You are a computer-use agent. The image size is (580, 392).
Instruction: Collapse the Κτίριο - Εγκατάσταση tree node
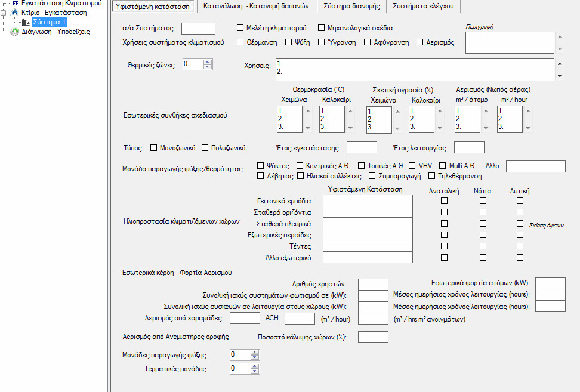tap(4, 13)
